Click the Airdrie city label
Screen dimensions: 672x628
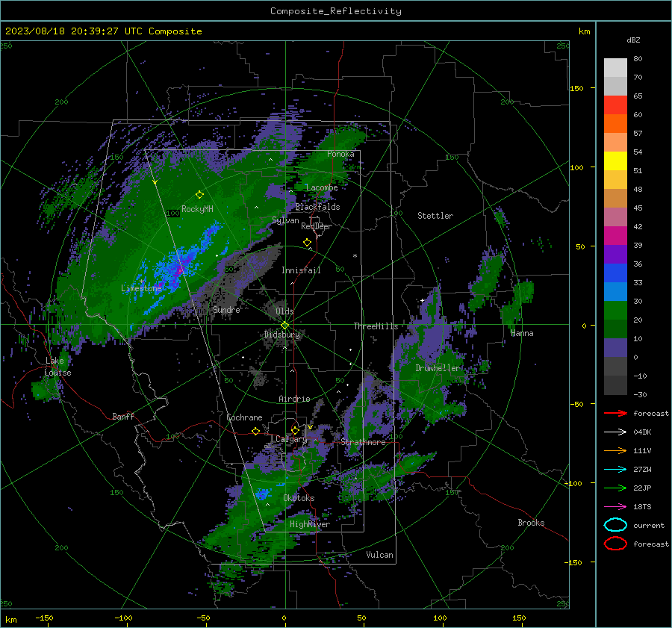[294, 399]
